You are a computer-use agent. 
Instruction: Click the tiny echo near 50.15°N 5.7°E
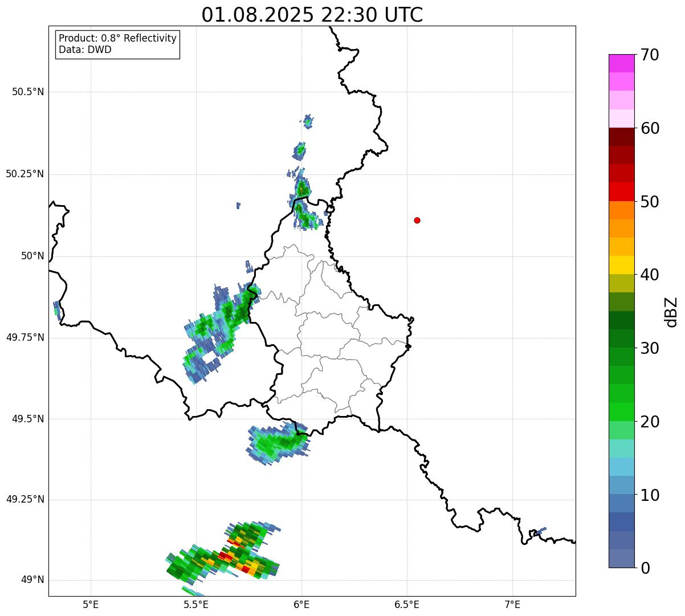(238, 205)
